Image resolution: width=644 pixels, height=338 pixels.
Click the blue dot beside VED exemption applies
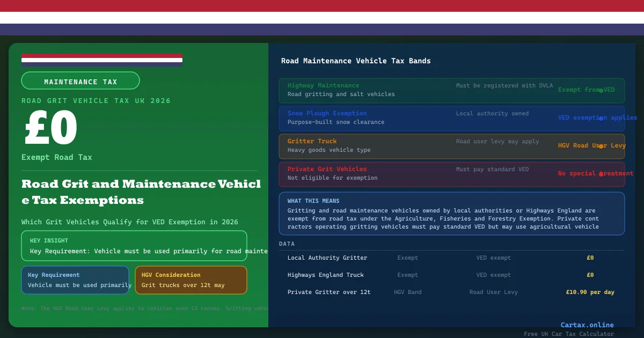[x=602, y=117]
